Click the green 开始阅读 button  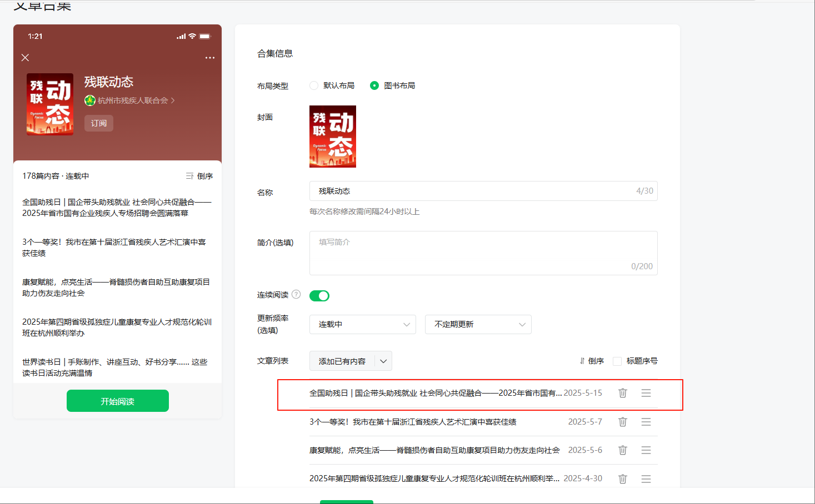point(118,401)
